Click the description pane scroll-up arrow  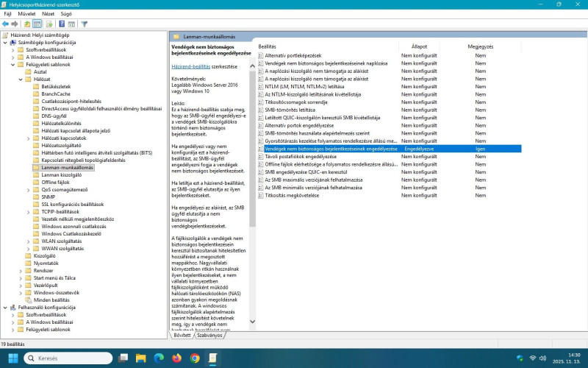(x=252, y=66)
